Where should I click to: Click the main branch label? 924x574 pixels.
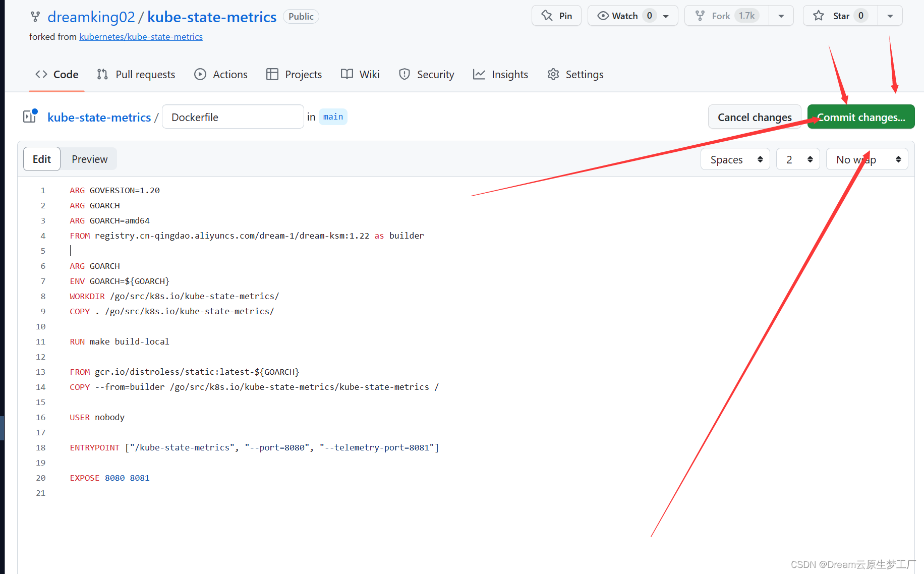[333, 117]
